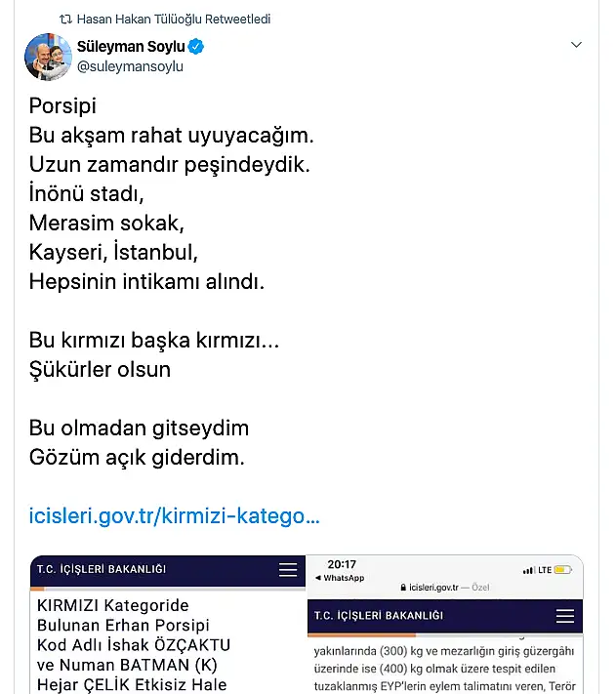
Task: Expand the tweet options chevron
Action: pos(576,45)
